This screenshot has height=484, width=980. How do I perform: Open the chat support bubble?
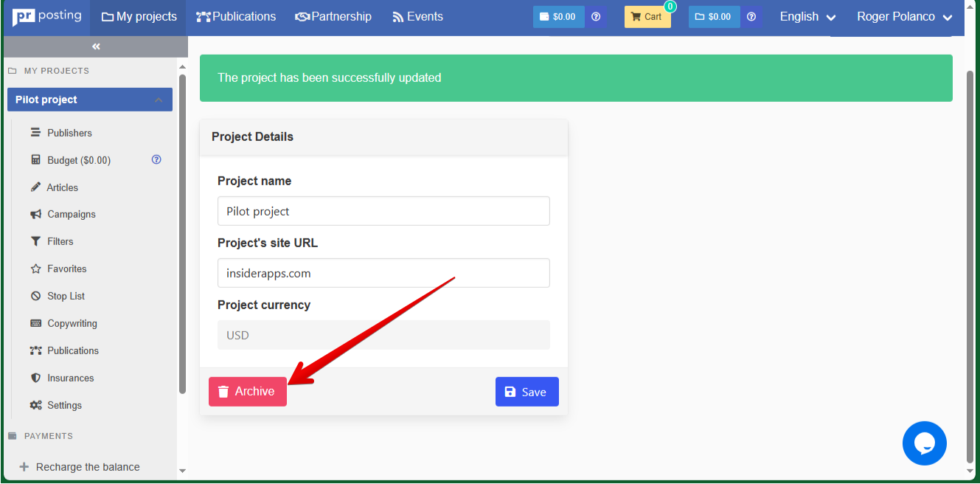tap(924, 443)
